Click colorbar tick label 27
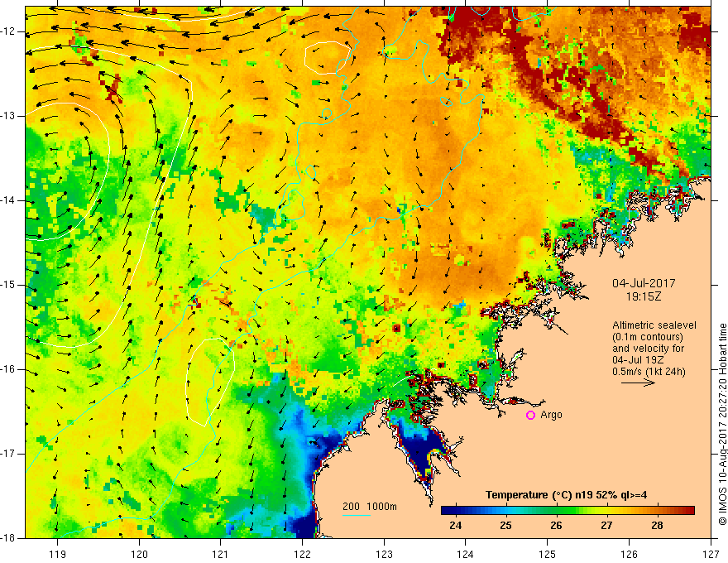 [x=606, y=526]
